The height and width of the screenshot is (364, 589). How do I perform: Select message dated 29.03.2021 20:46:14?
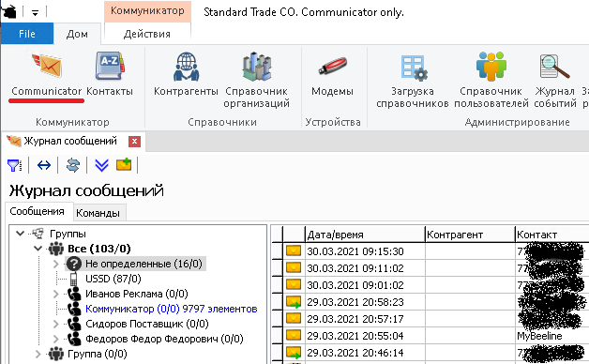(355, 353)
